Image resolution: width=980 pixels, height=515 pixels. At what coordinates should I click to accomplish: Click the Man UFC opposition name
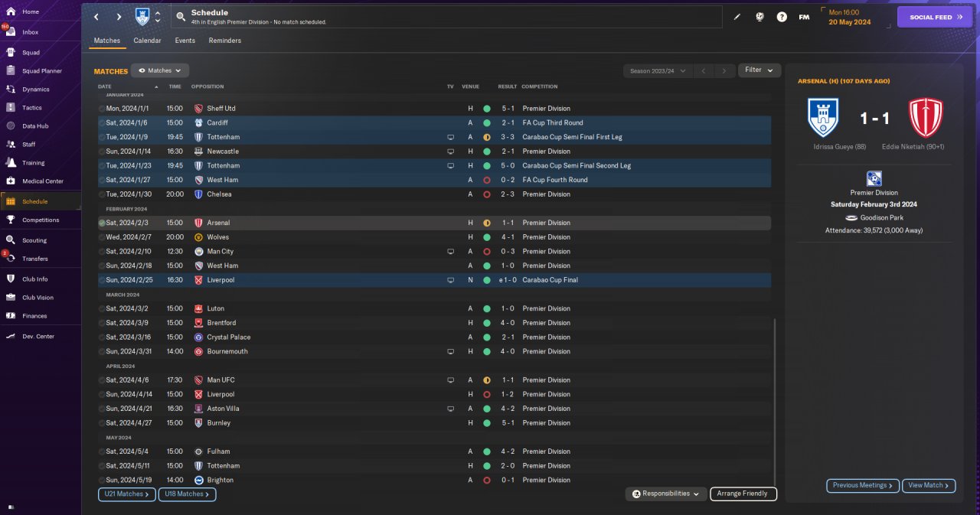click(x=221, y=380)
